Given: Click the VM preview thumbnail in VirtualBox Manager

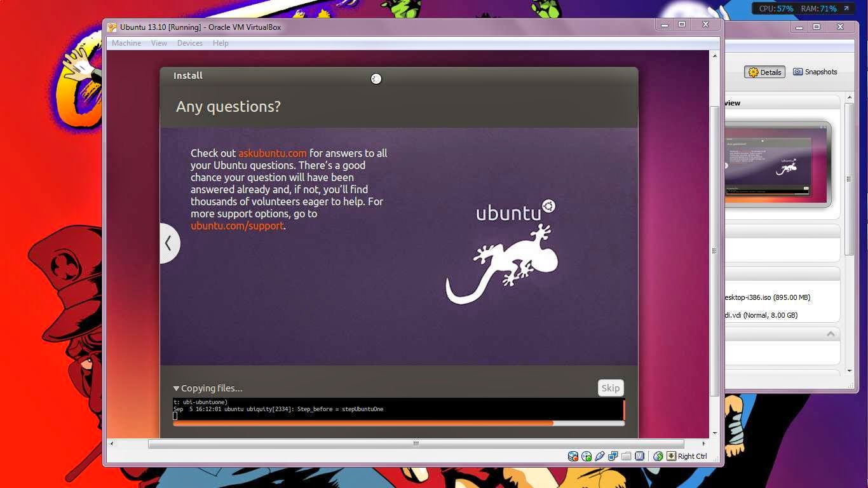Looking at the screenshot, I should coord(778,164).
